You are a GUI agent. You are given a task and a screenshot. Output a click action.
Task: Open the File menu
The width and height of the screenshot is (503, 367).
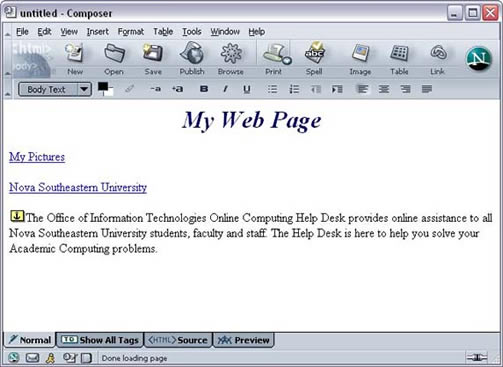click(x=22, y=32)
